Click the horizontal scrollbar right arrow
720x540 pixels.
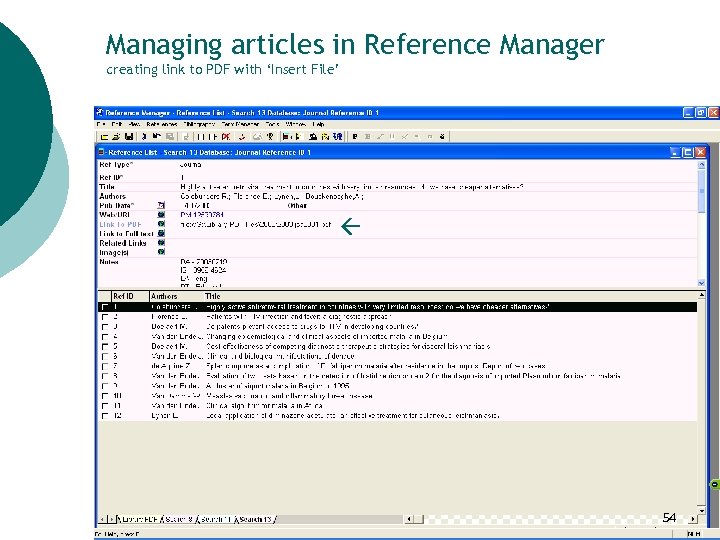point(693,519)
